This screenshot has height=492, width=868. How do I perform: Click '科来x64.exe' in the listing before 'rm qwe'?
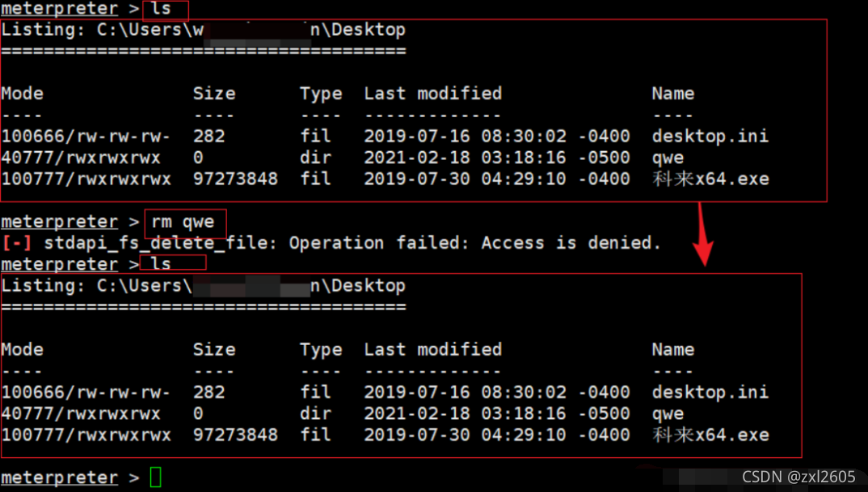tap(710, 179)
